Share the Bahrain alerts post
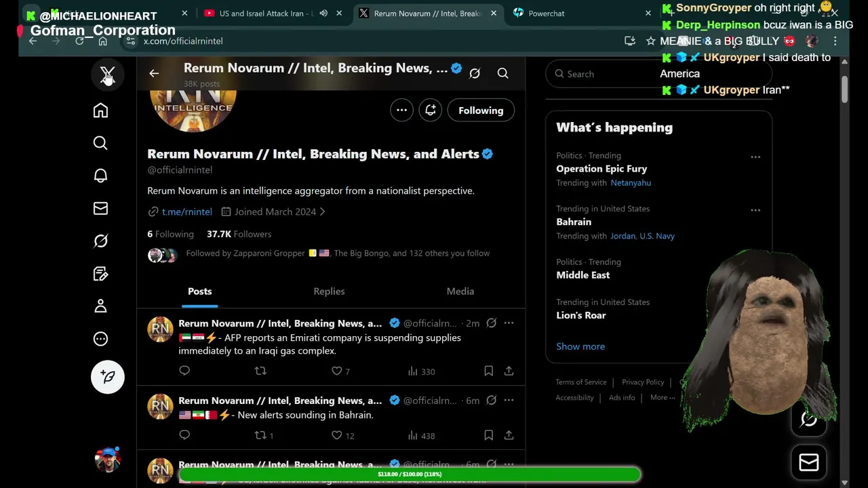 pos(509,435)
